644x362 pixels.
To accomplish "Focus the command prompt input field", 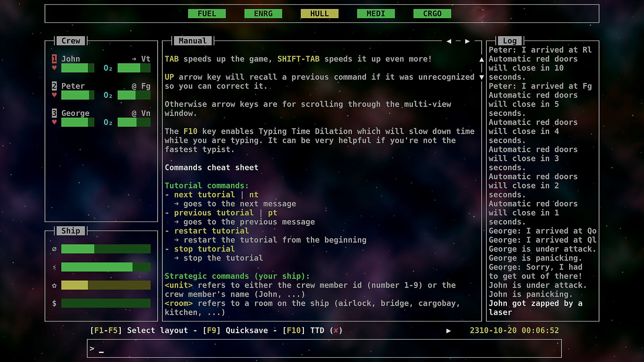I will pyautogui.click(x=324, y=349).
